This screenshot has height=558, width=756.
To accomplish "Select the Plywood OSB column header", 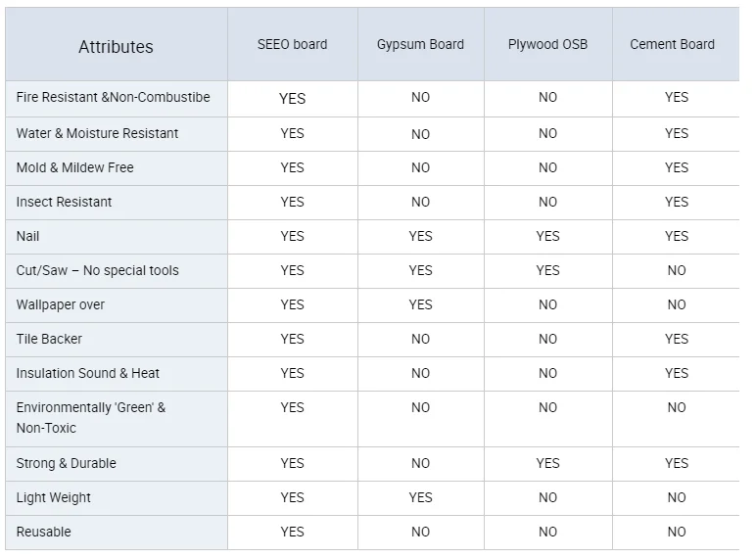I will (547, 44).
